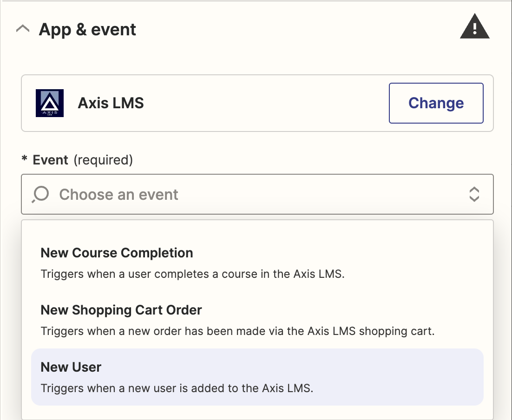Click 'Triggers when a new user is added' text
The image size is (512, 420).
pyautogui.click(x=177, y=388)
